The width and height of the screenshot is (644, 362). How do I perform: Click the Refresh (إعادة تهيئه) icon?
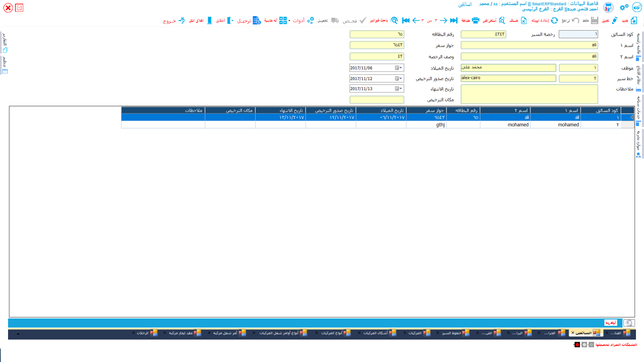554,21
